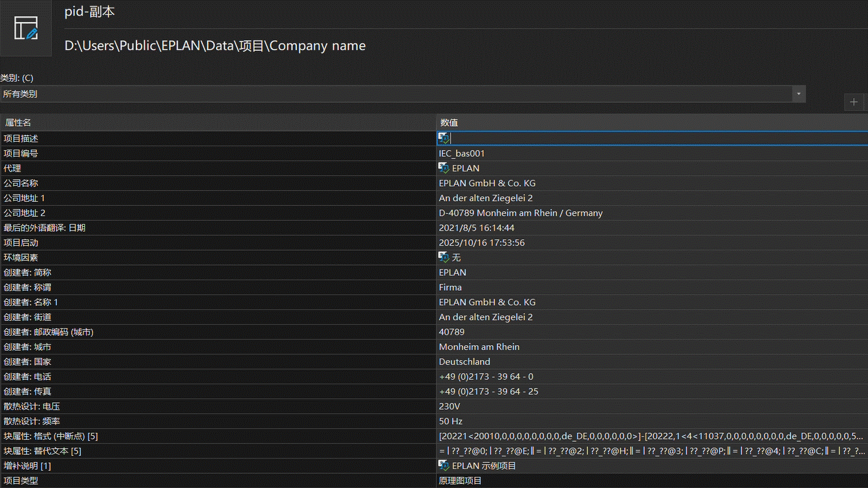Select the 创建者: 电话 property name
This screenshot has height=488, width=868.
[x=27, y=376]
